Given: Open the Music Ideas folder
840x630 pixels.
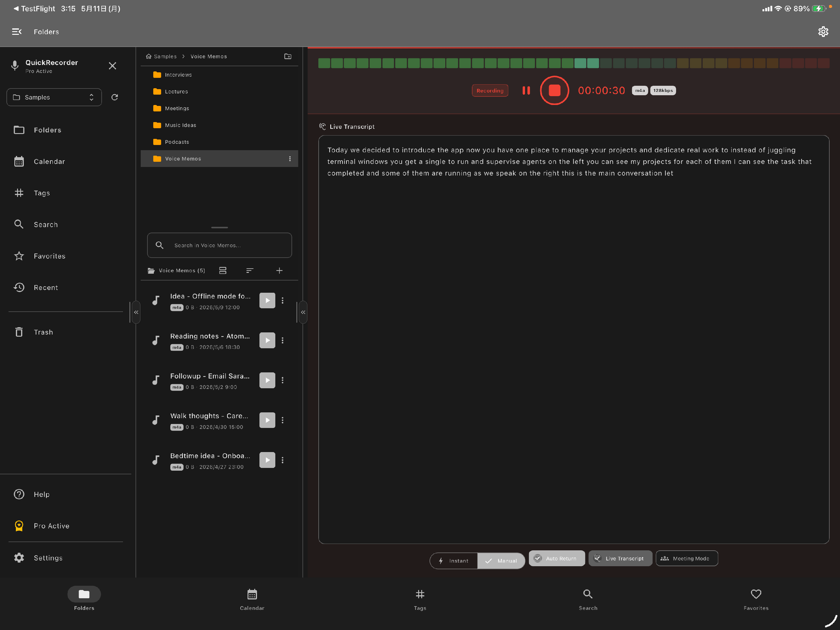Looking at the screenshot, I should [x=219, y=125].
